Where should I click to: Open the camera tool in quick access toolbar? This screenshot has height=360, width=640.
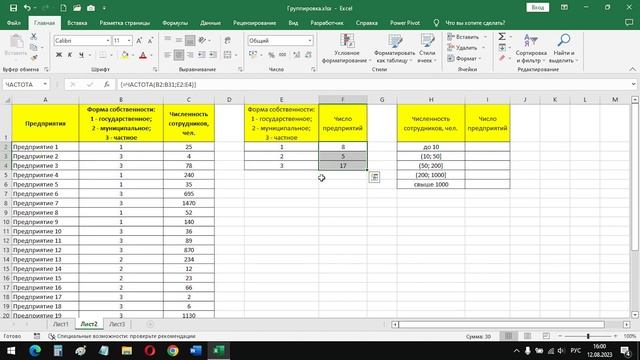point(91,8)
